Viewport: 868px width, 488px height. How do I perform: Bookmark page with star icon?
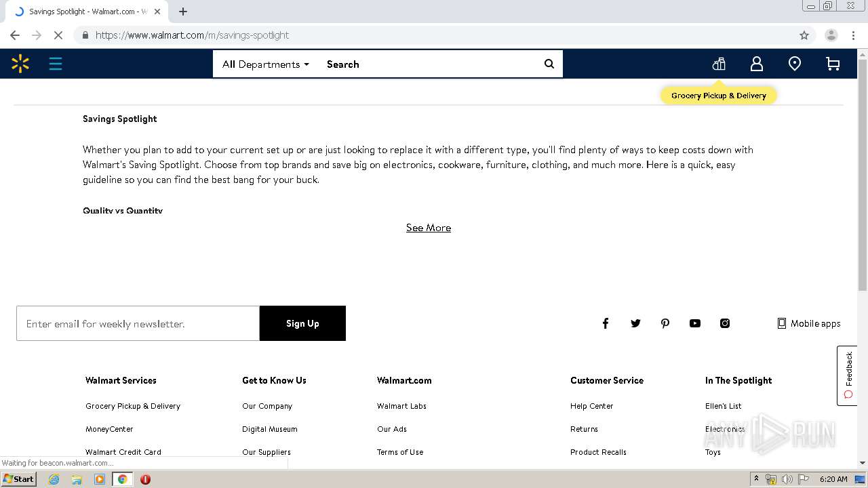(804, 35)
